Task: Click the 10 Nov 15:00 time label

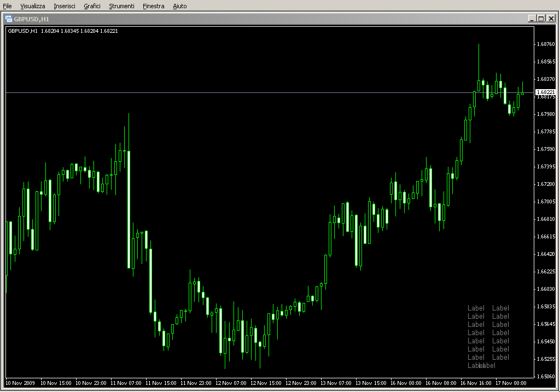Action: click(56, 383)
